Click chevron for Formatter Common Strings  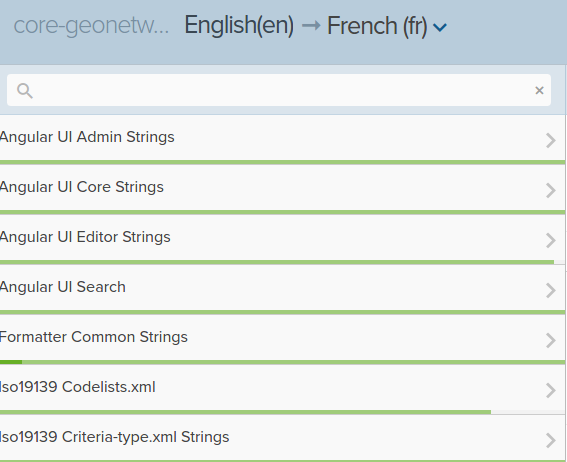point(550,340)
